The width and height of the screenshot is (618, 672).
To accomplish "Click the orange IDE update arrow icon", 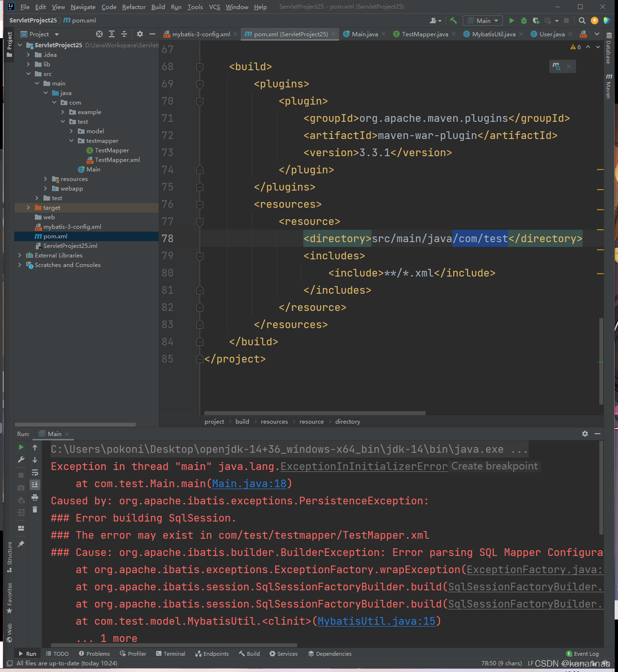I will pos(595,21).
